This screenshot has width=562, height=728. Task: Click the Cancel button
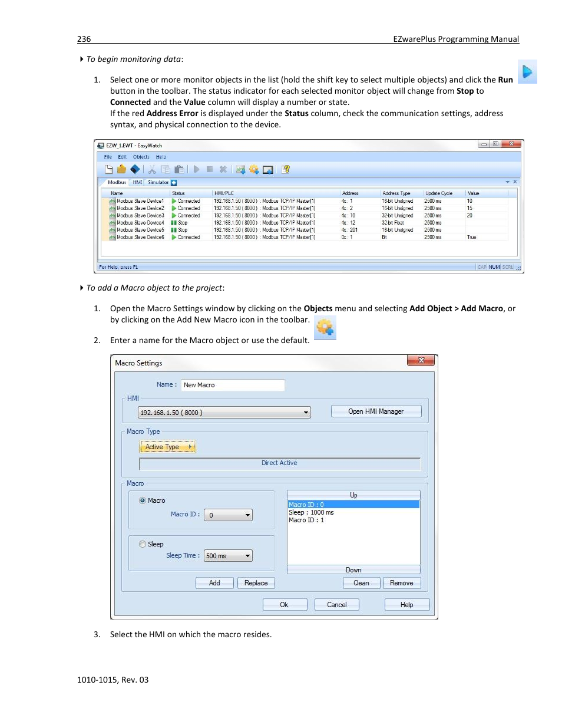point(337,605)
